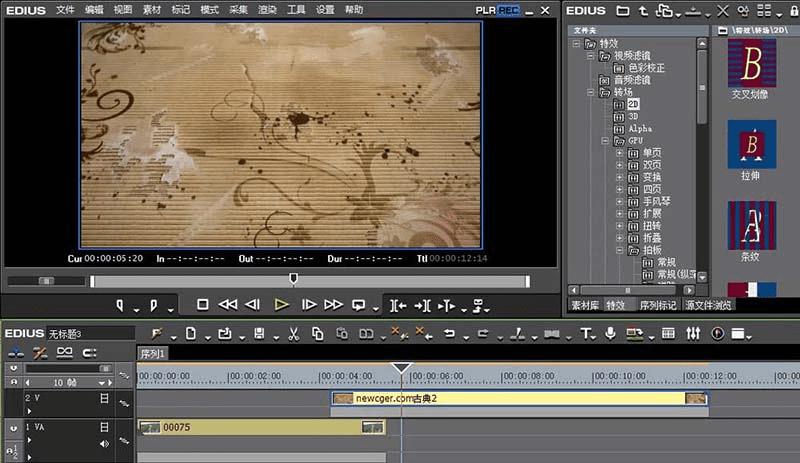Expand the 扭转 folder in the GPU tree
The image size is (800, 463).
point(620,226)
